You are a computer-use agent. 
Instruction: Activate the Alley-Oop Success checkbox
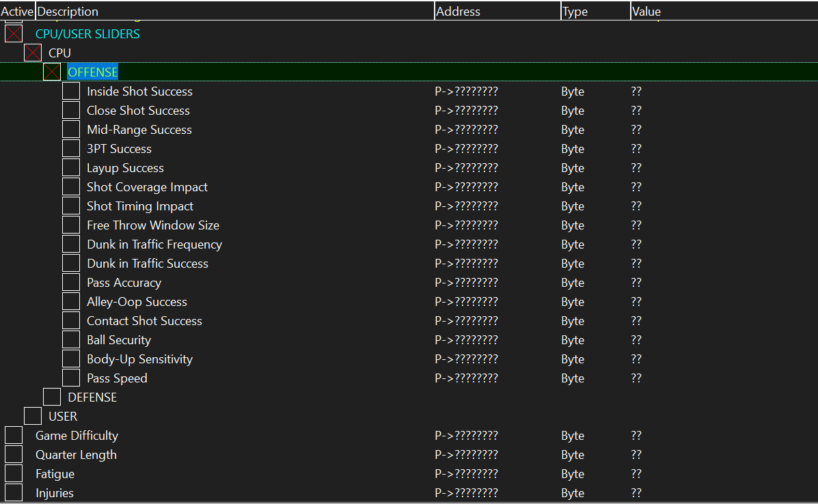(x=71, y=301)
